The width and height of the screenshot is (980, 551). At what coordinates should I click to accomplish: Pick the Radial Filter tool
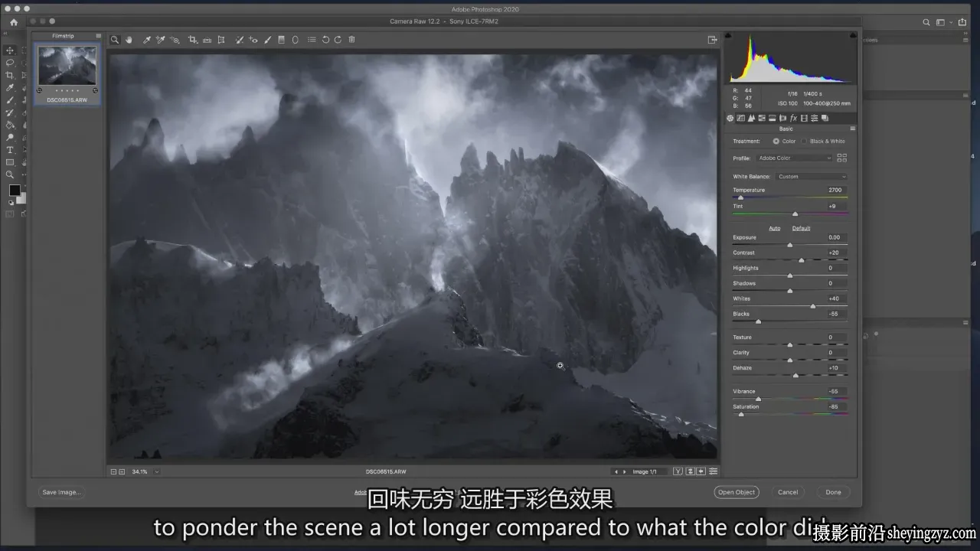tap(296, 40)
